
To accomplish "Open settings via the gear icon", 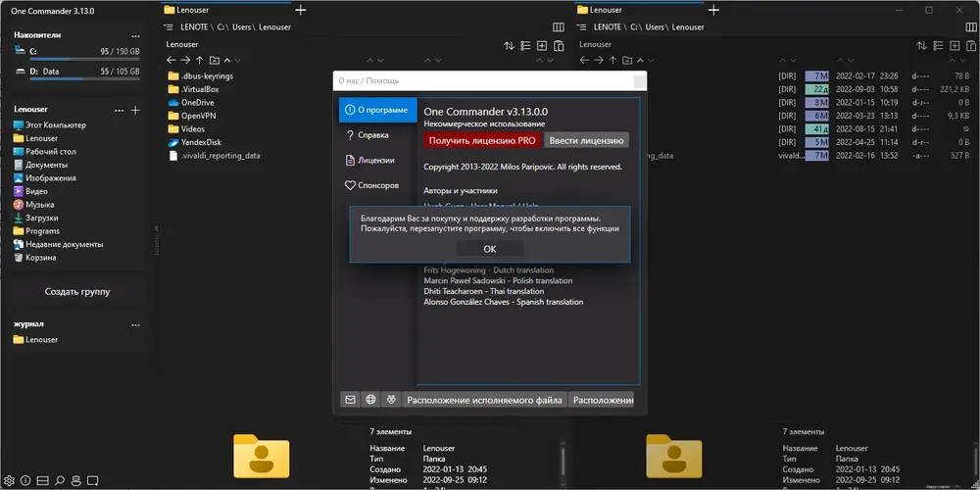I will click(10, 480).
